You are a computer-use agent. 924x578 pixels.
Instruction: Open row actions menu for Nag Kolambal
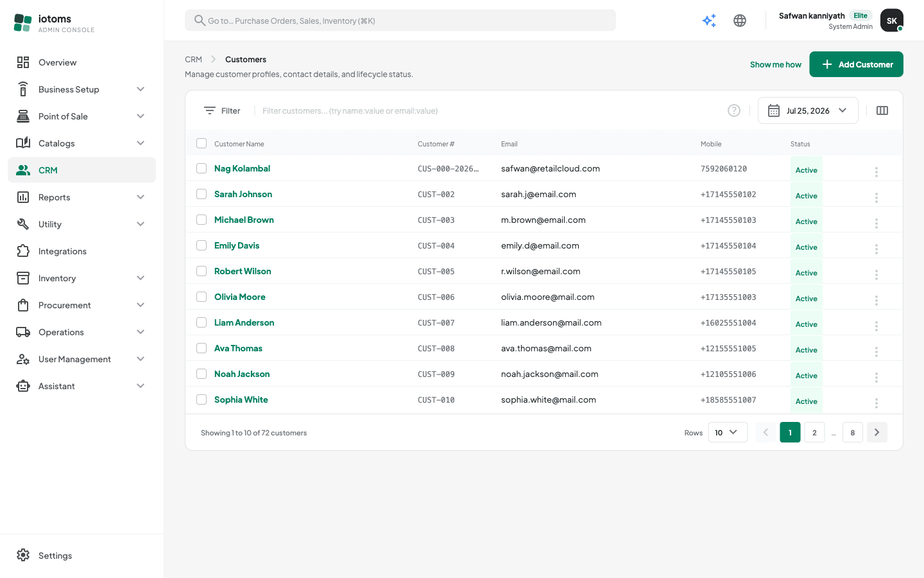pos(876,171)
